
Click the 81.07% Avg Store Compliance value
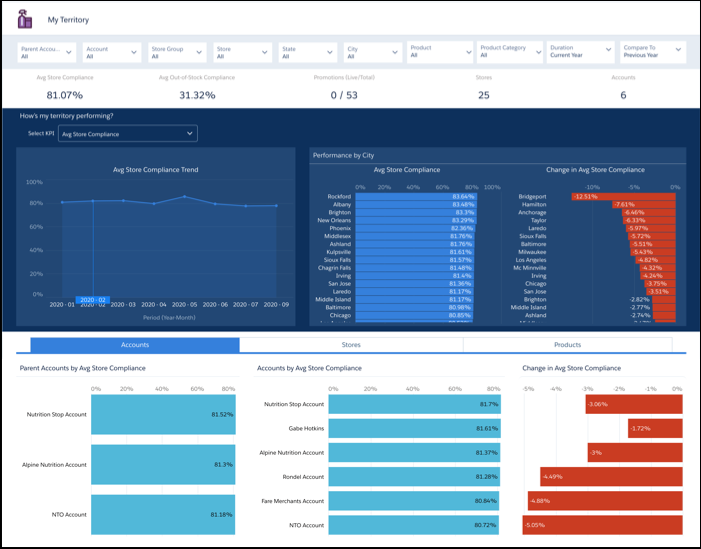click(x=65, y=95)
